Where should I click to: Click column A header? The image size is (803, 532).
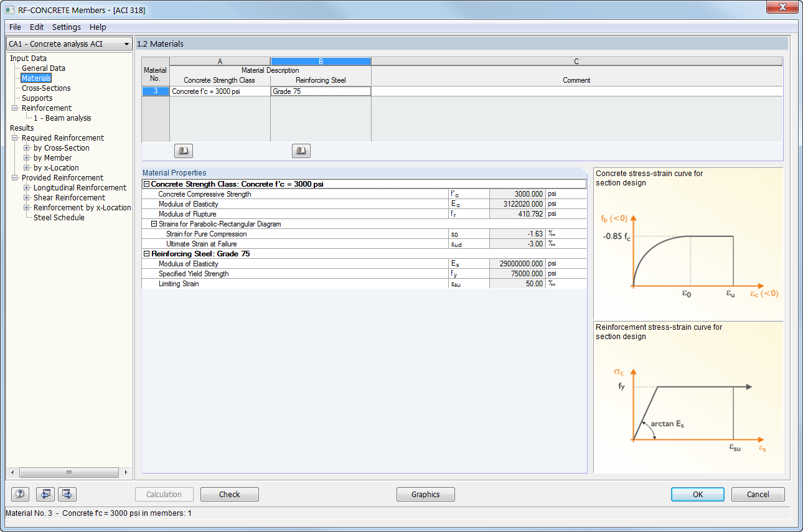220,62
